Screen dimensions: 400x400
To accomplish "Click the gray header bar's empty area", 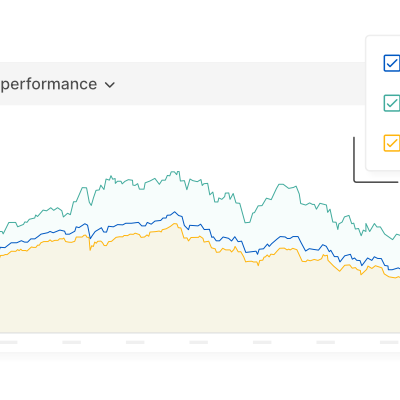I will click(x=233, y=83).
